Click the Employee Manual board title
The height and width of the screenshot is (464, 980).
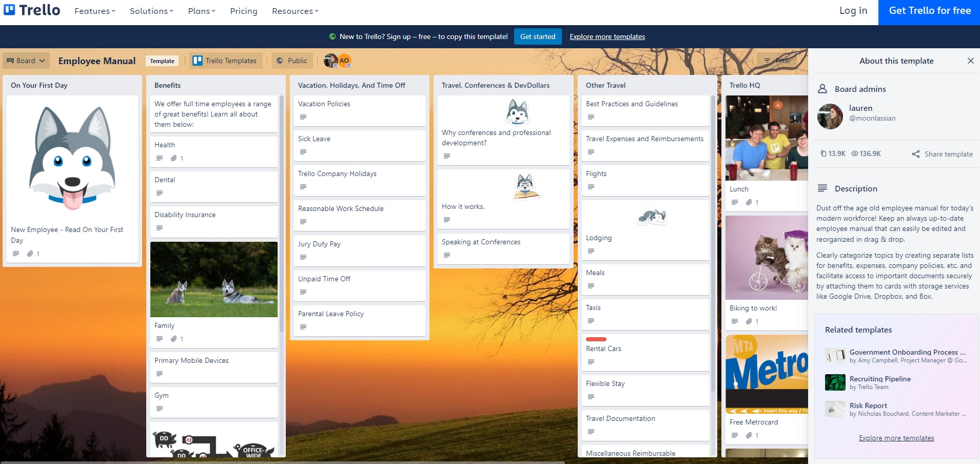point(97,61)
